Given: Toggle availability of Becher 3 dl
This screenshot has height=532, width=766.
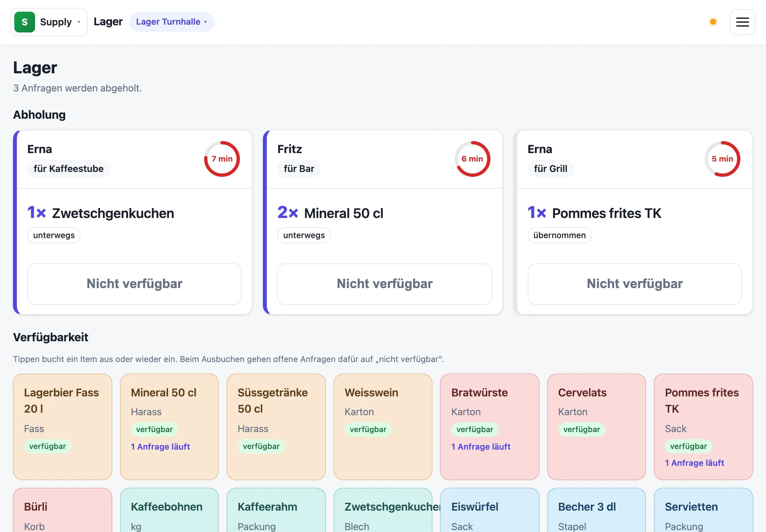Looking at the screenshot, I should 596,511.
